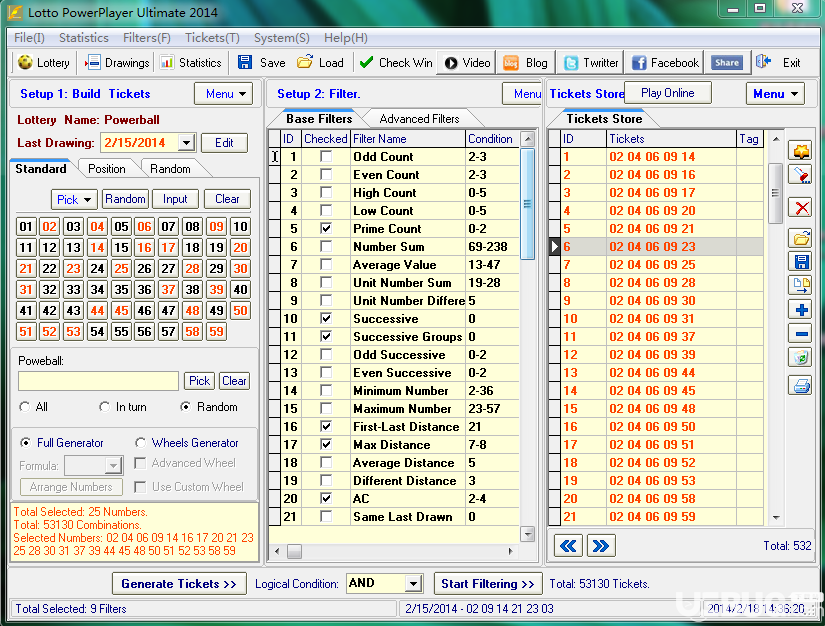
Task: Check the Number Sum filter checkbox
Action: pyautogui.click(x=326, y=247)
